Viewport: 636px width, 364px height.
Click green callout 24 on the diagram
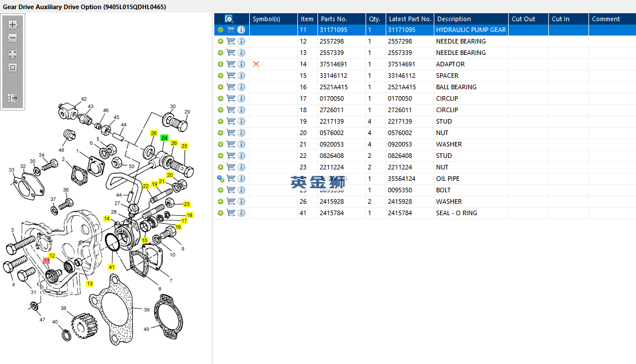(x=164, y=139)
